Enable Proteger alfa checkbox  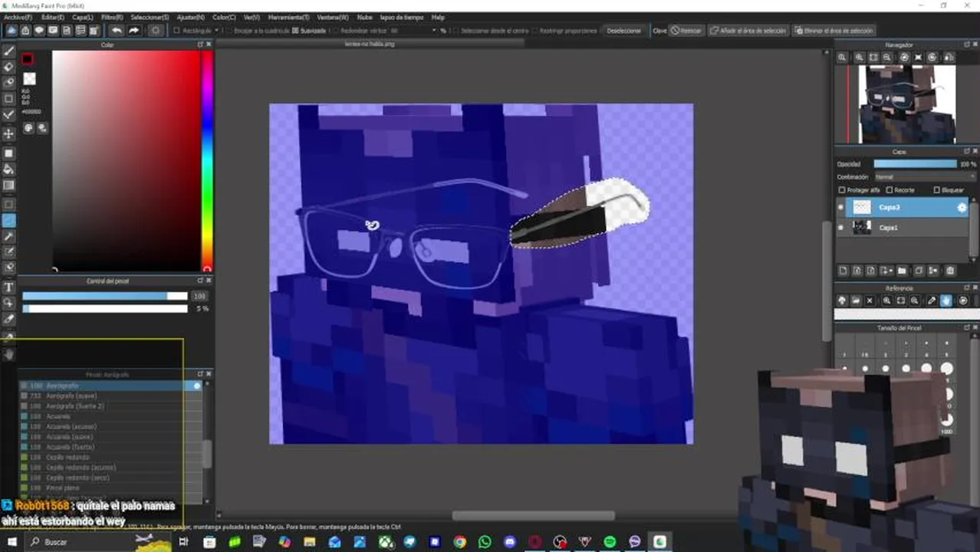[x=842, y=190]
